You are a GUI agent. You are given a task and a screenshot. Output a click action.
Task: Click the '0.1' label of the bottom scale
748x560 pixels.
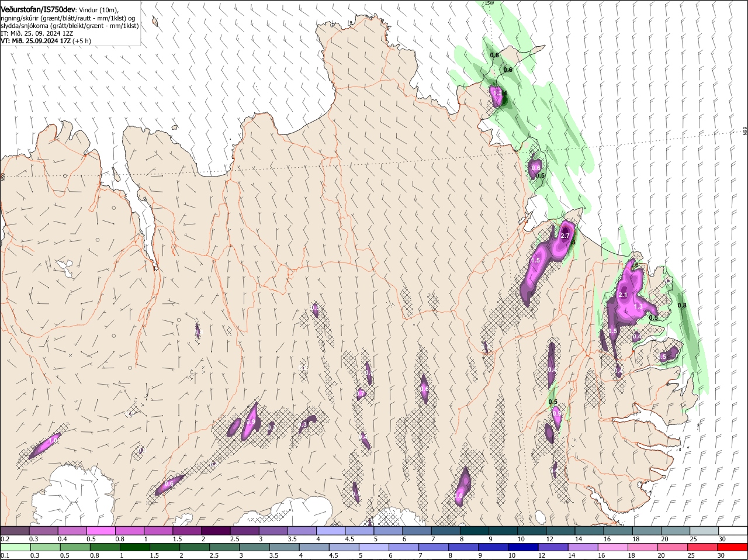5,555
